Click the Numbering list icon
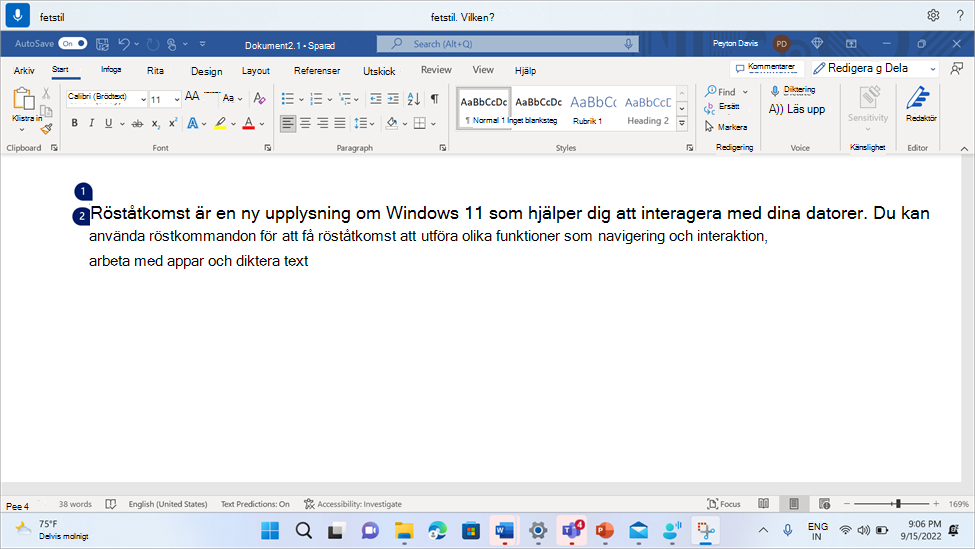 pos(316,99)
